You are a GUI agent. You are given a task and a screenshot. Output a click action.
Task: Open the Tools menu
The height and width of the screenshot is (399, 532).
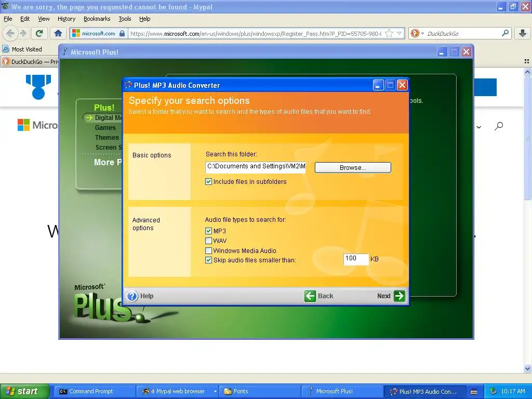[125, 19]
